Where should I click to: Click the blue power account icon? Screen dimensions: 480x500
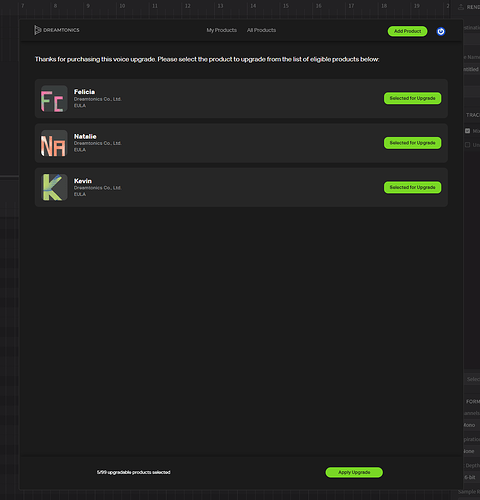pos(441,31)
